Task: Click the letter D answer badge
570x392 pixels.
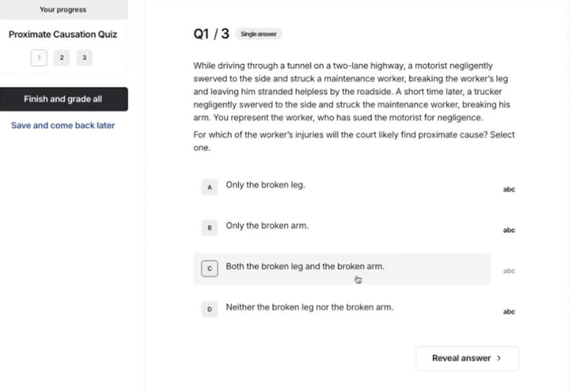Action: 209,309
